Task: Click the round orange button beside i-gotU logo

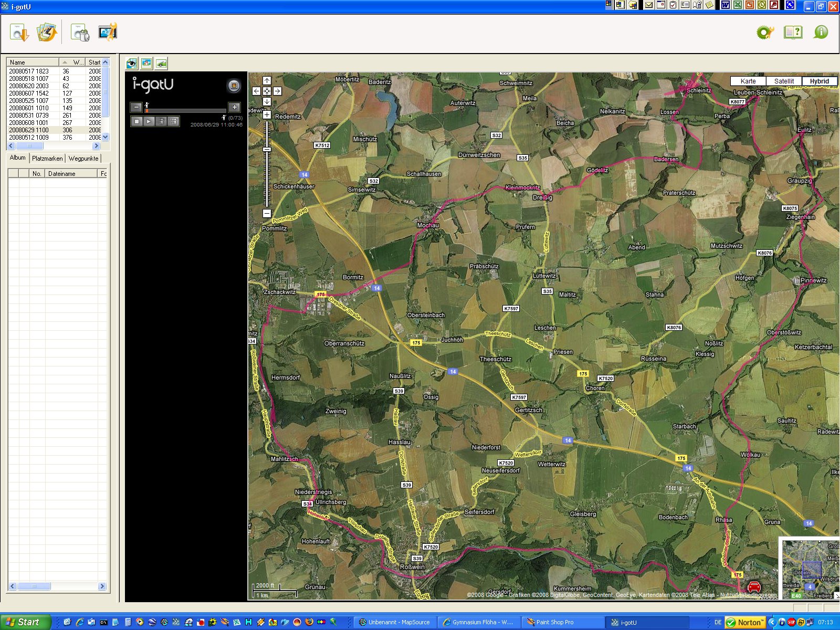Action: tap(234, 86)
